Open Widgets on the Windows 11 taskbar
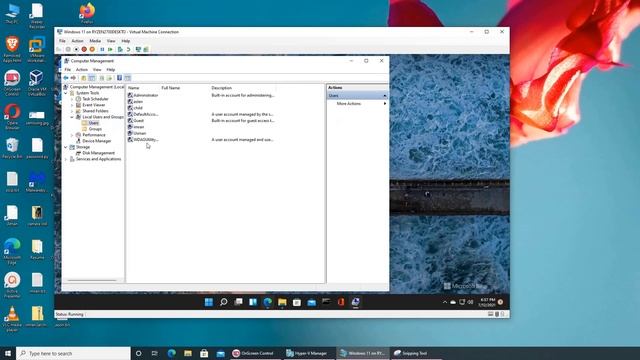Screen dimensions: 640x360 pos(253,302)
